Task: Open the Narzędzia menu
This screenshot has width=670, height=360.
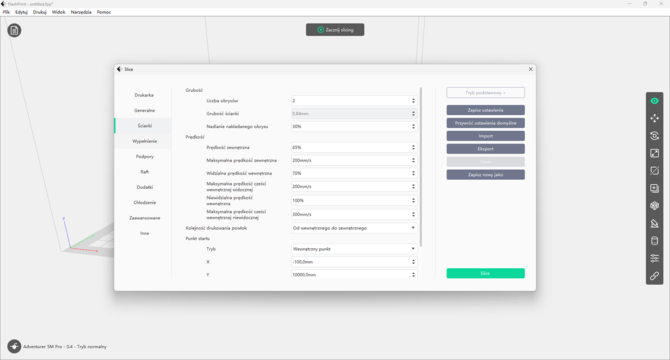Action: [81, 12]
